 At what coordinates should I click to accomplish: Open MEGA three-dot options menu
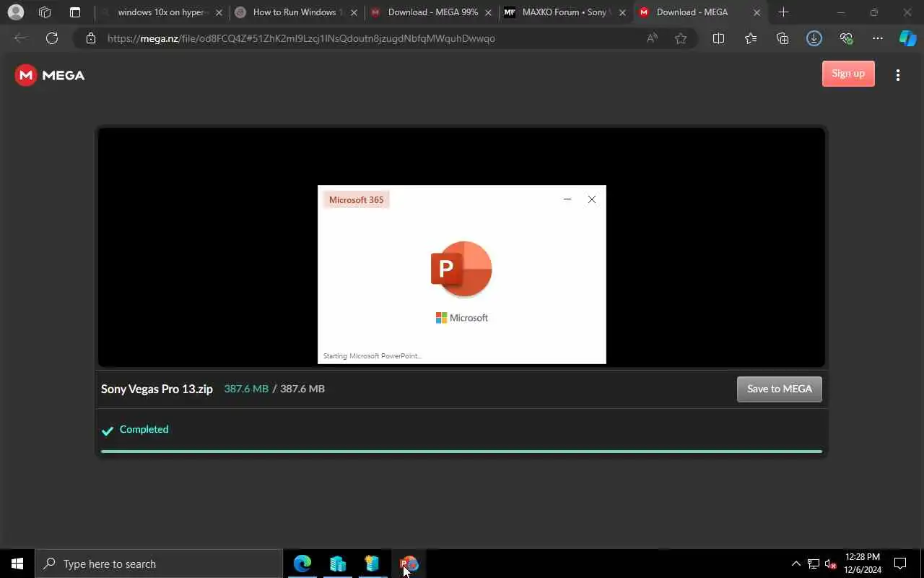pyautogui.click(x=898, y=75)
